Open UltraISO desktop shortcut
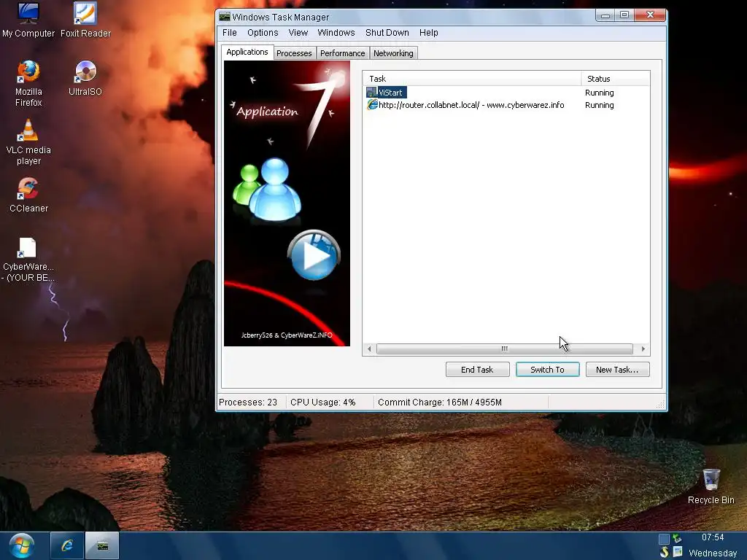 click(85, 79)
